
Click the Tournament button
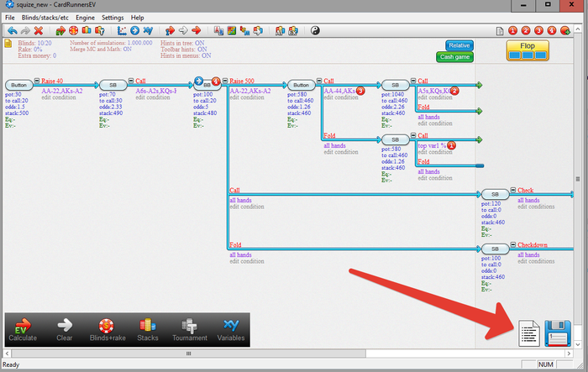[190, 330]
